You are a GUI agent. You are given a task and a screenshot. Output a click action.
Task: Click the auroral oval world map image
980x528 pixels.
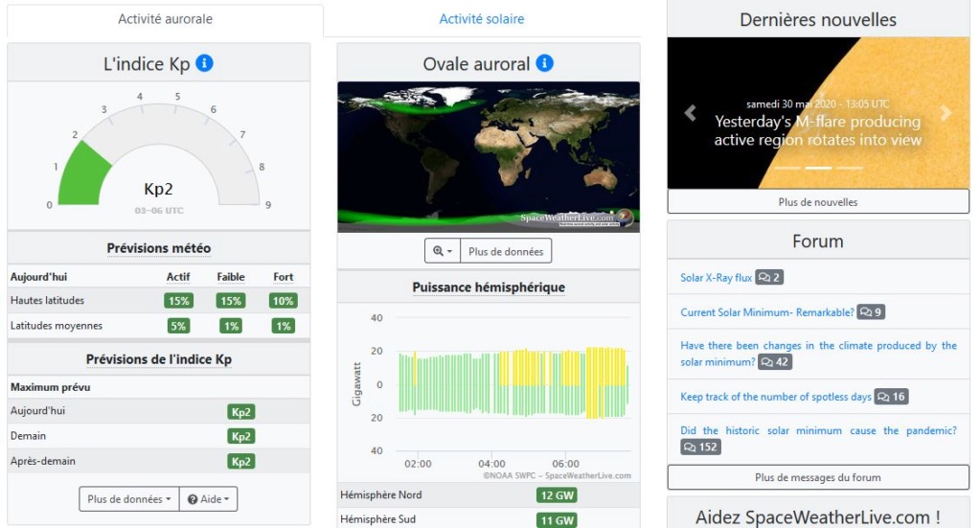click(489, 157)
